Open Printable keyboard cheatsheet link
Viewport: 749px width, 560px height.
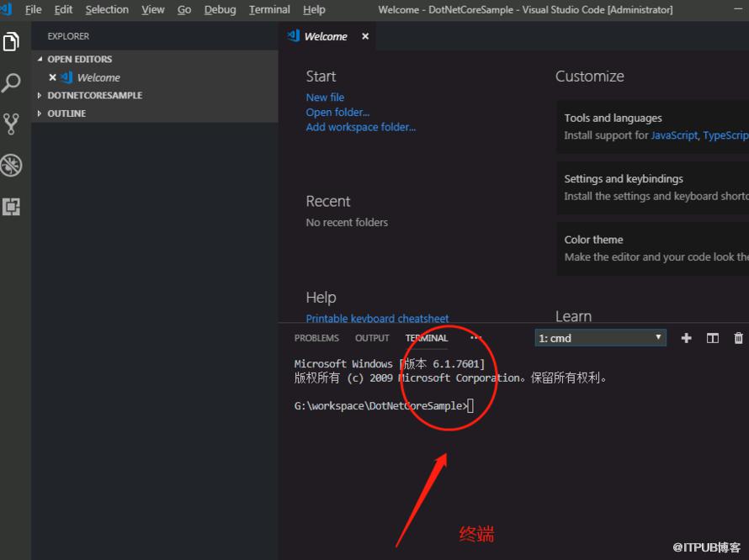pos(377,318)
